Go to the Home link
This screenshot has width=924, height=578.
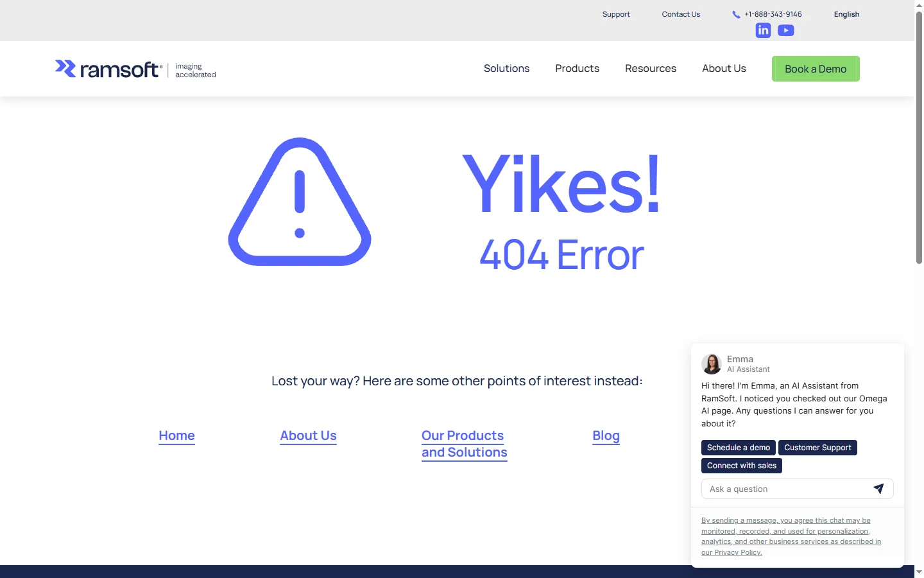(176, 435)
